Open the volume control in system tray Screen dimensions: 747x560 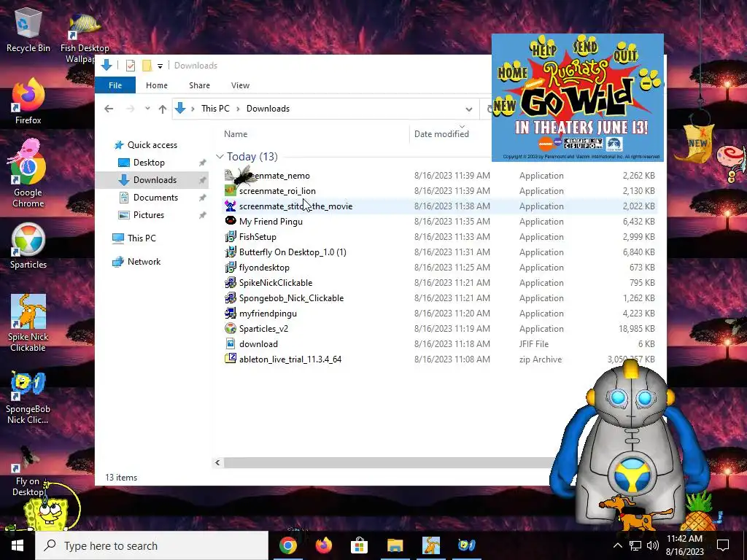pyautogui.click(x=653, y=545)
